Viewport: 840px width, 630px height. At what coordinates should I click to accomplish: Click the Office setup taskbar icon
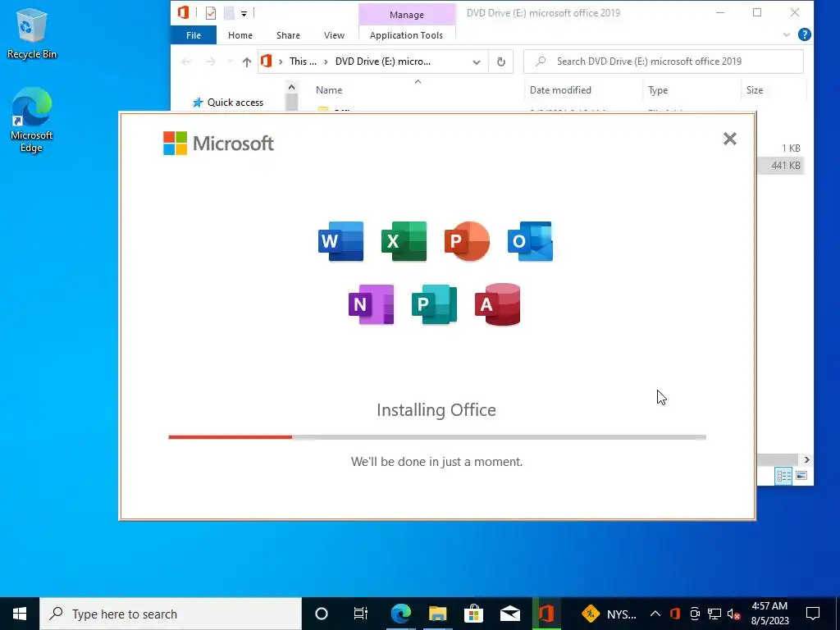click(546, 614)
